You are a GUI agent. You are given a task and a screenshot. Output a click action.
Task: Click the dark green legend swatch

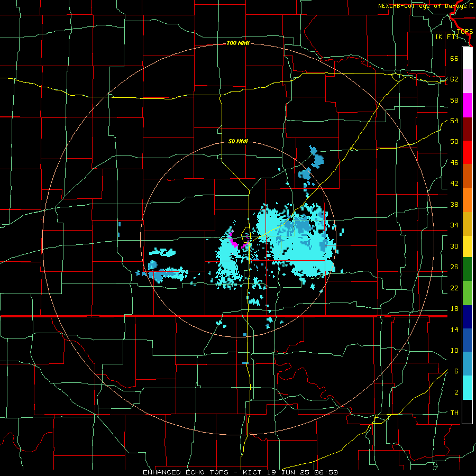tap(467, 269)
